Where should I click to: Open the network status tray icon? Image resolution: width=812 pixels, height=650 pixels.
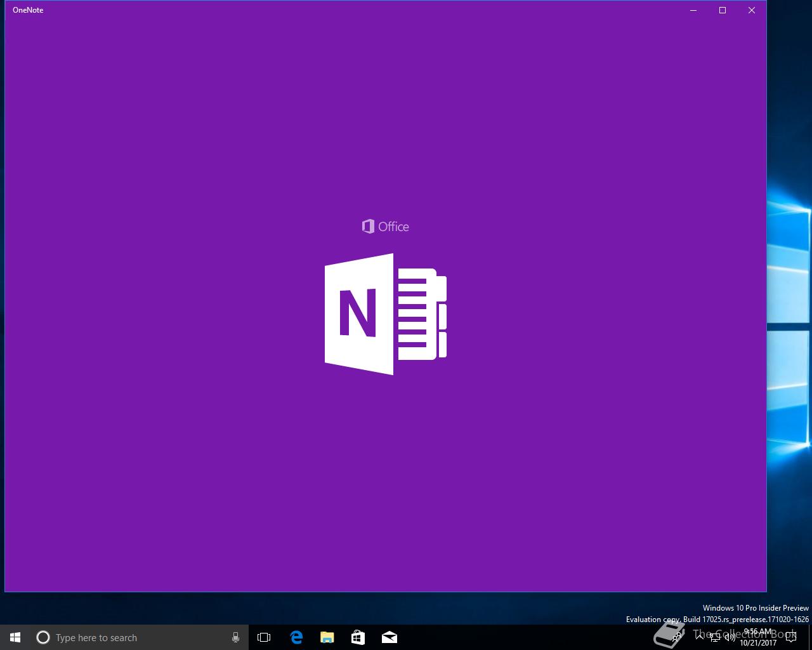pos(715,637)
